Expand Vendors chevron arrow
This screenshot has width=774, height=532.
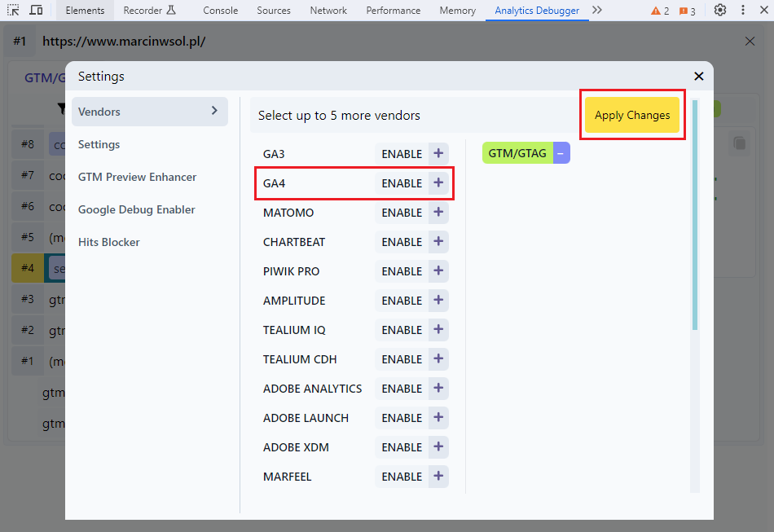[214, 111]
